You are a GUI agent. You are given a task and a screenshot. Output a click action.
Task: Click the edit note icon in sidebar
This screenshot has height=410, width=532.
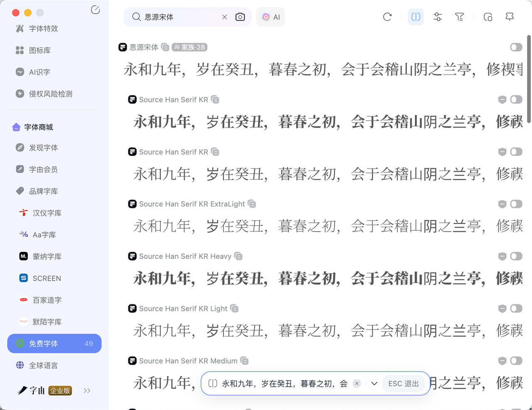[x=95, y=10]
